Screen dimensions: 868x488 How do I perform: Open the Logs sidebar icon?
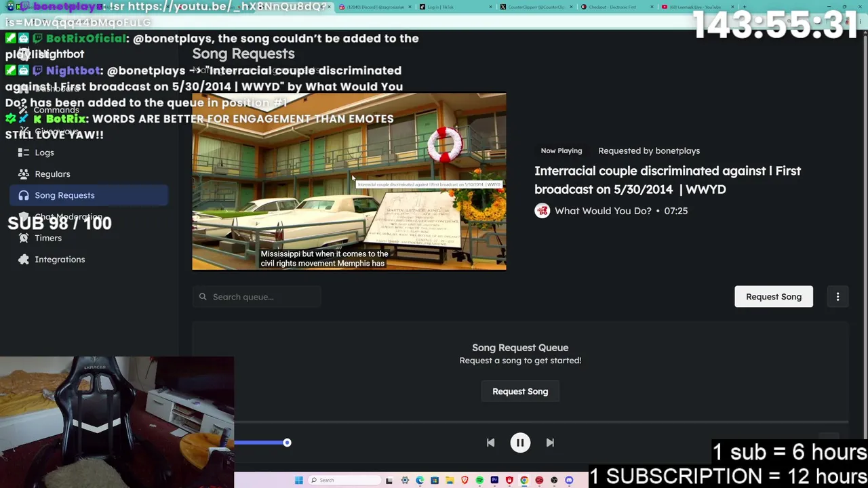(x=24, y=152)
